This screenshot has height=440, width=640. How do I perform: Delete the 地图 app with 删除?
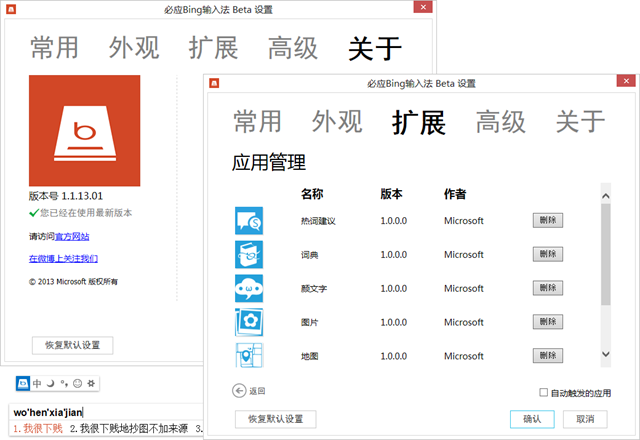[x=548, y=356]
